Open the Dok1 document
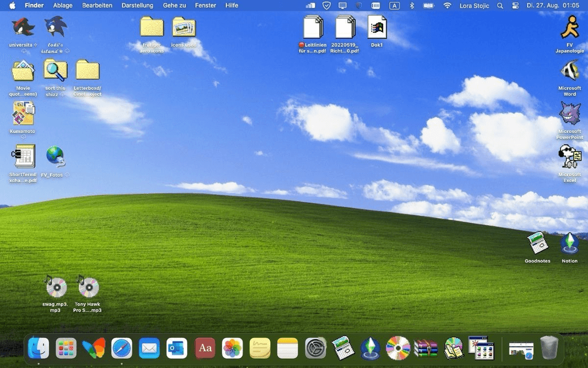Image resolution: width=588 pixels, height=368 pixels. click(x=377, y=27)
